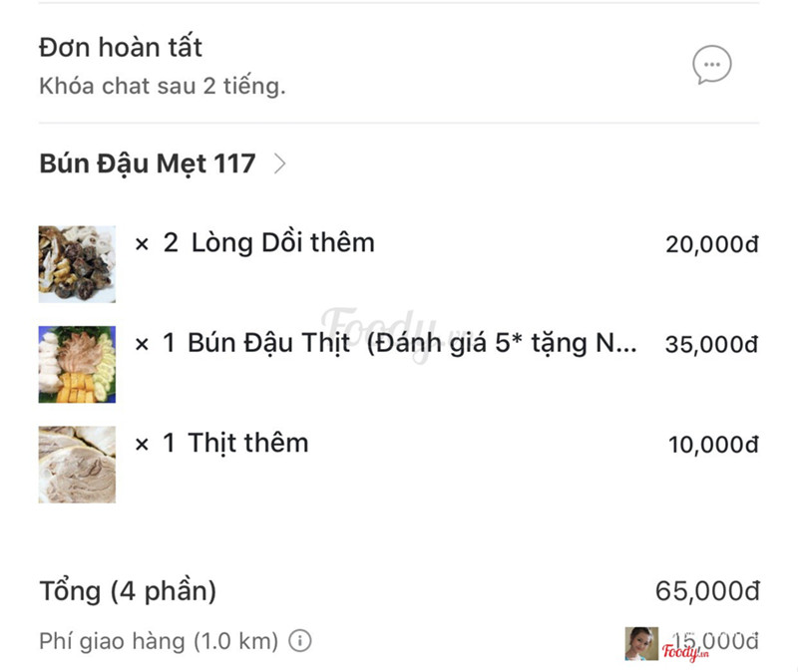Tap the Tổng (4 phần) label
Viewport: 798px width, 672px height.
tap(128, 591)
